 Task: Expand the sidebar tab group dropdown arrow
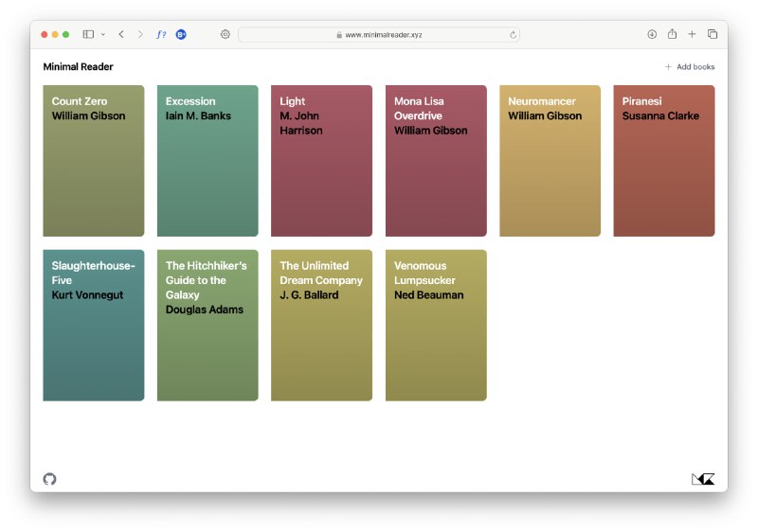(x=102, y=35)
